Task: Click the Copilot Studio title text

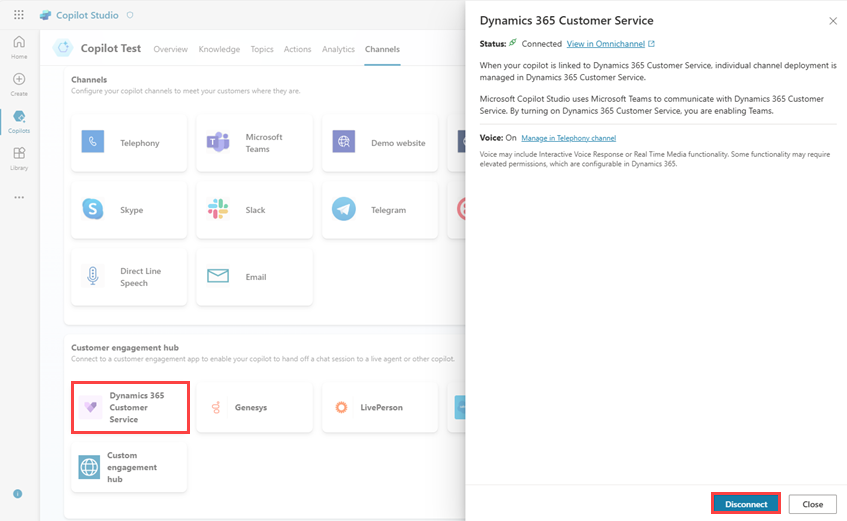Action: [87, 15]
